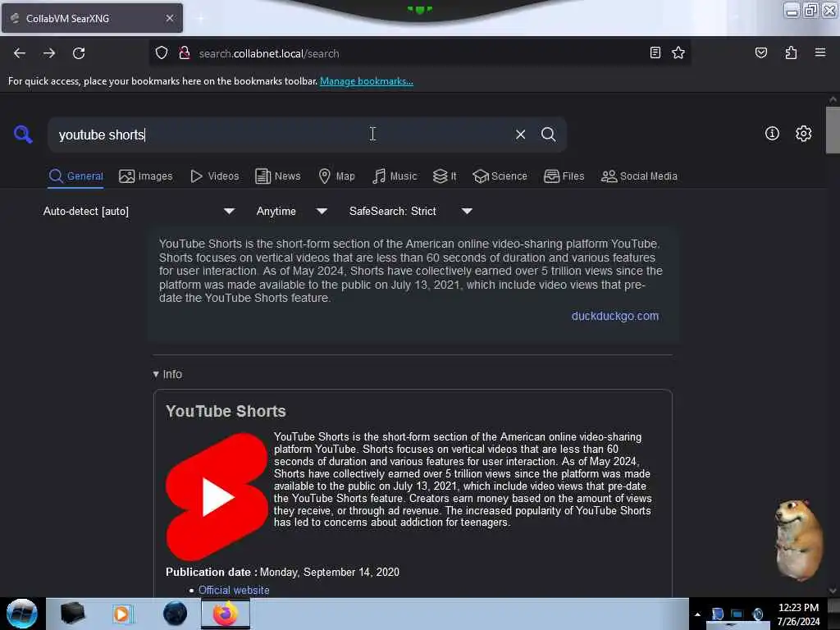Open the Official website link
The width and height of the screenshot is (840, 630).
coord(234,590)
